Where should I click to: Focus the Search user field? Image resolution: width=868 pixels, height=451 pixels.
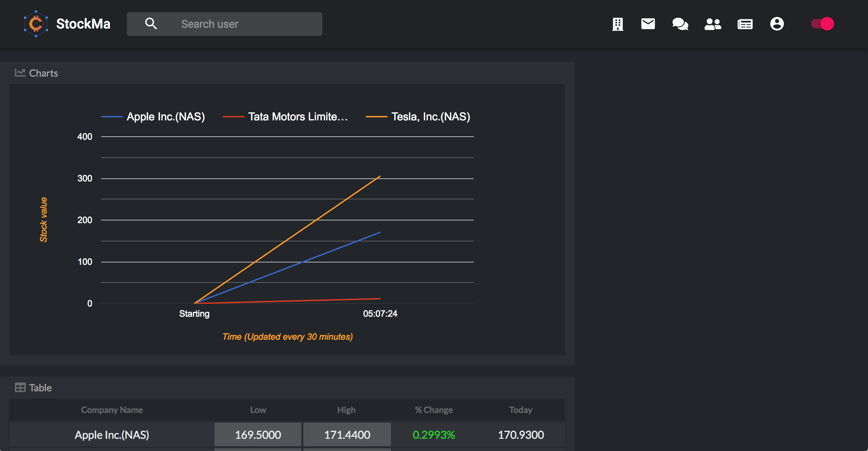[x=225, y=24]
